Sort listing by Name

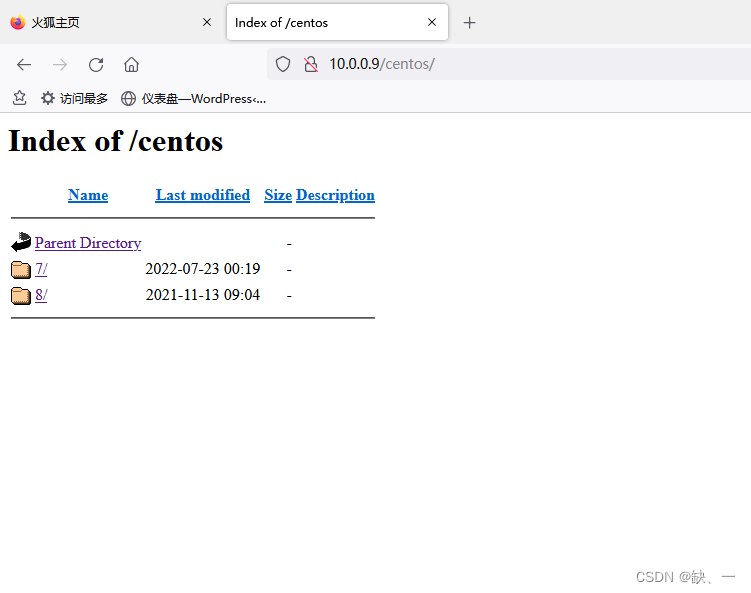(88, 195)
